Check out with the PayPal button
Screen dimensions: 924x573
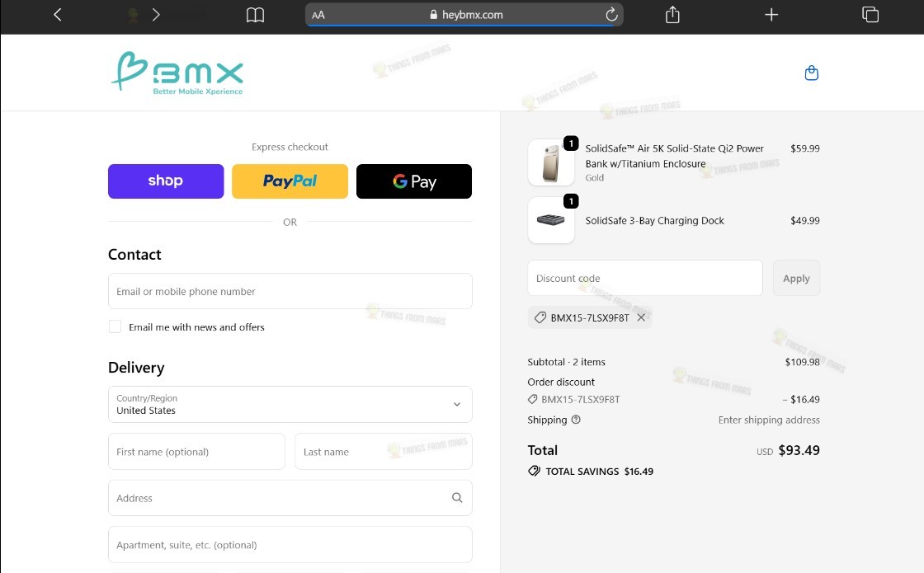point(290,181)
